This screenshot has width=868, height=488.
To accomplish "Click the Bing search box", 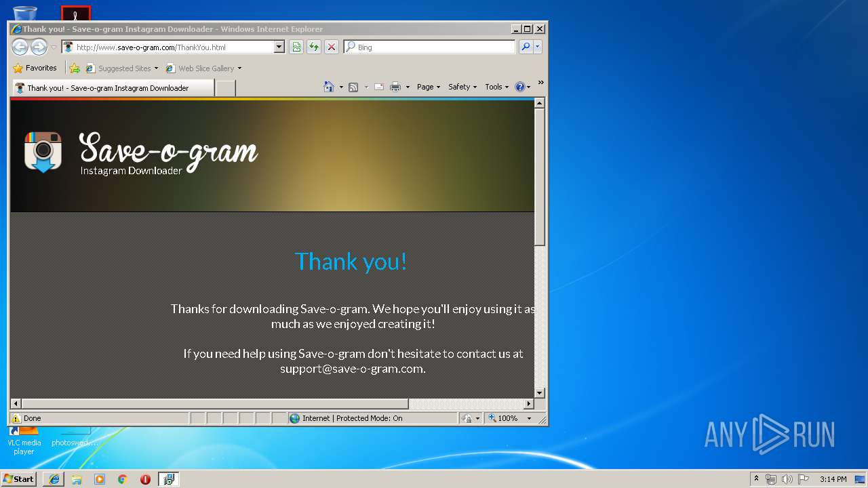I will 429,47.
